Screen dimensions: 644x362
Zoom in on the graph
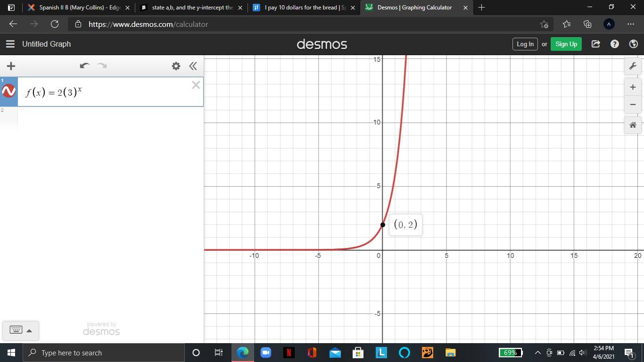click(633, 87)
